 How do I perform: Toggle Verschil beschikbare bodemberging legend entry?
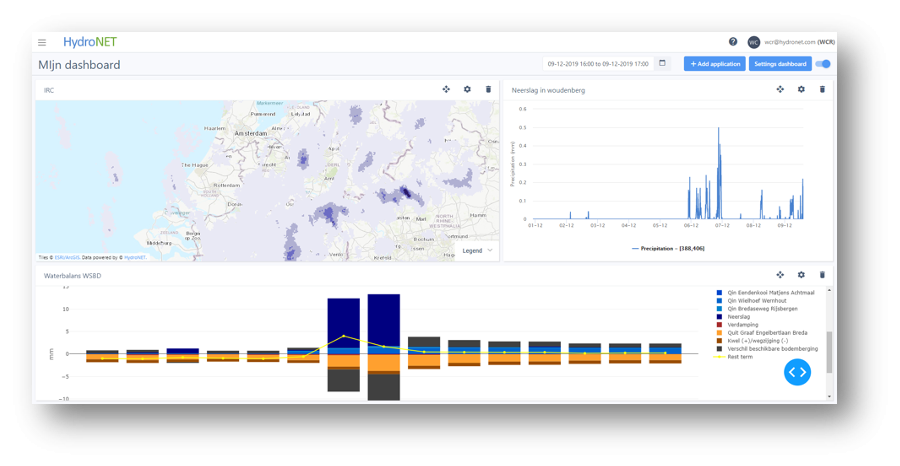[x=767, y=349]
